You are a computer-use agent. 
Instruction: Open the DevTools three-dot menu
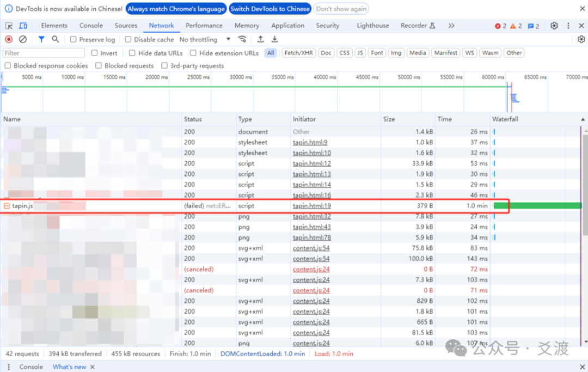(568, 25)
